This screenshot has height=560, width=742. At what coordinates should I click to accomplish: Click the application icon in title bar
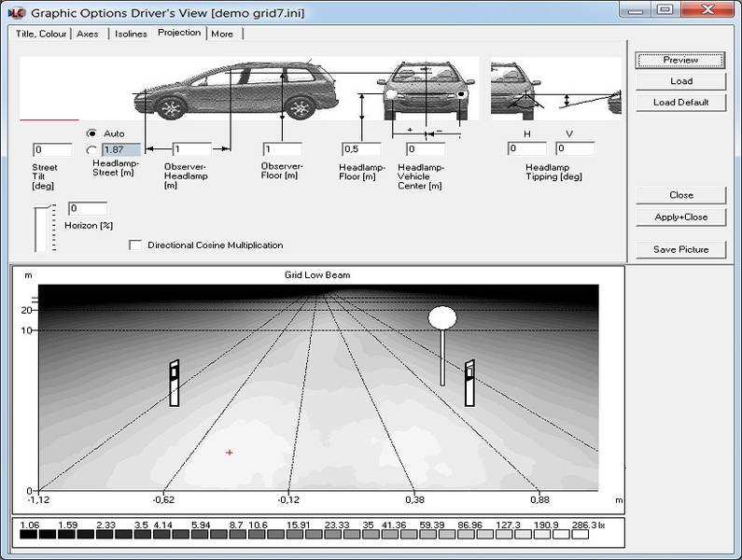pos(15,12)
